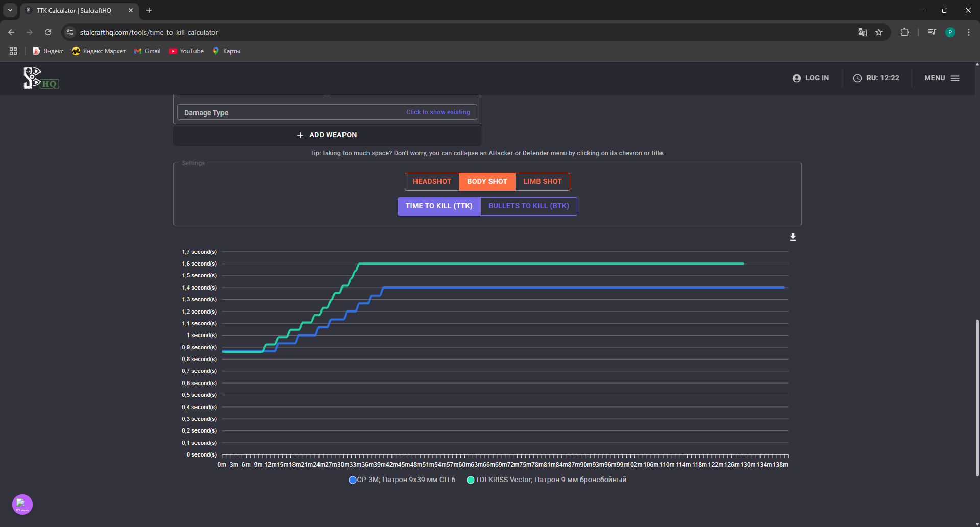The height and width of the screenshot is (527, 980).
Task: Click the browser address bar URL
Action: click(149, 32)
